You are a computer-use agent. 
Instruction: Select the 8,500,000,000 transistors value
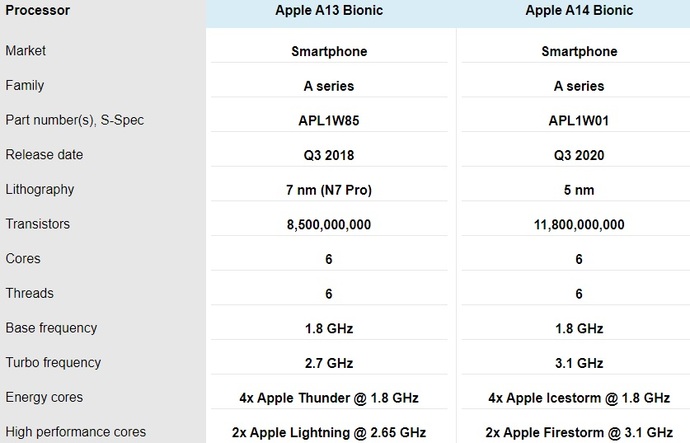(x=329, y=225)
